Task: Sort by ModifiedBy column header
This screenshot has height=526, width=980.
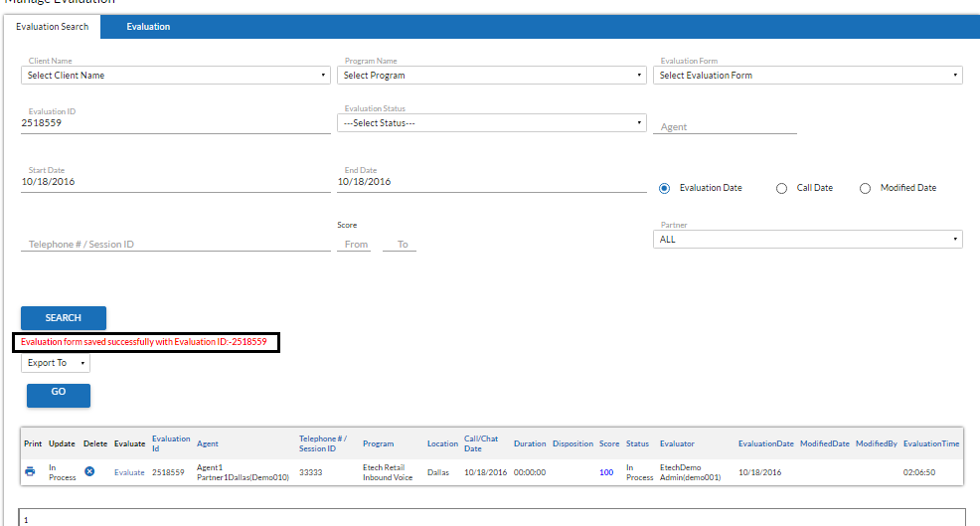Action: click(x=877, y=443)
